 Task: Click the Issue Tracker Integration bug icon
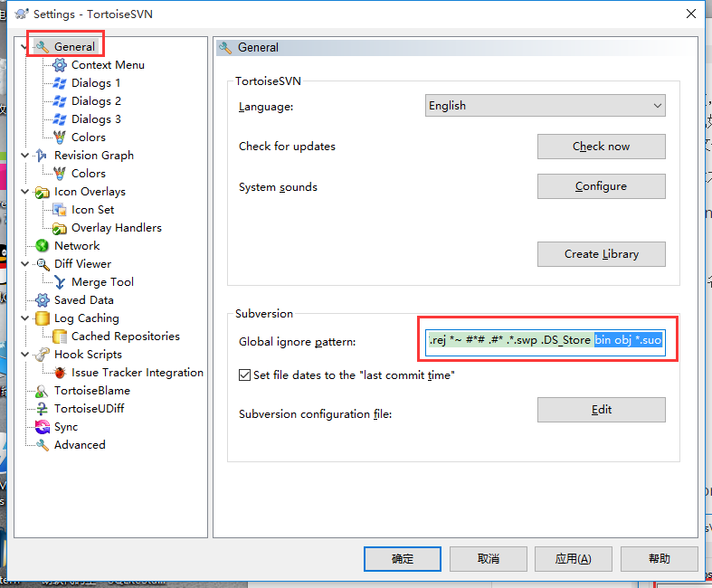pos(60,373)
